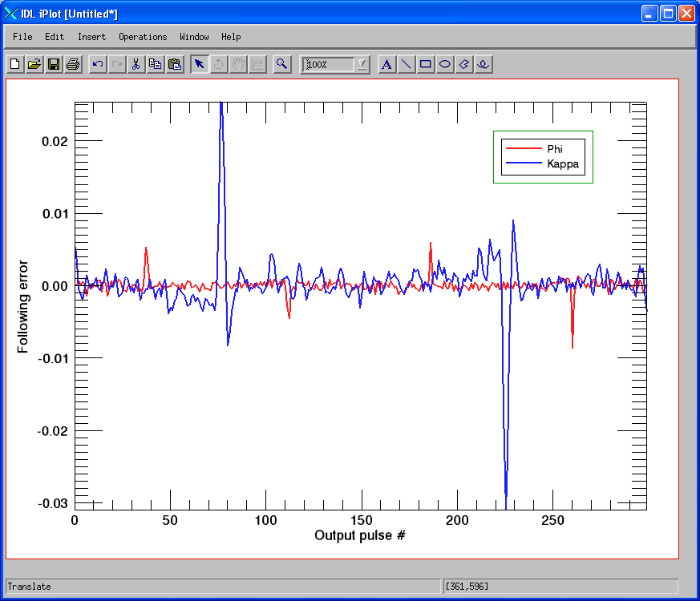This screenshot has height=601, width=700.
Task: Open the File menu
Action: [x=22, y=37]
